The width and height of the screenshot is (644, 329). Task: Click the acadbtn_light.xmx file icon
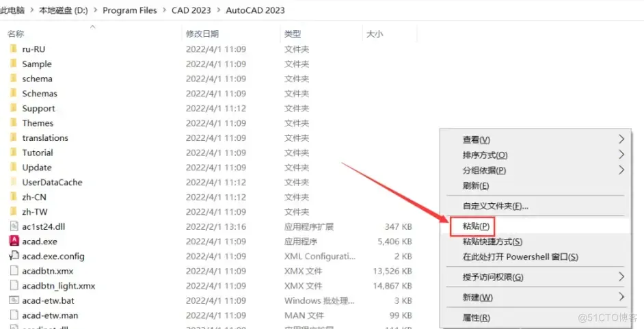tap(14, 285)
